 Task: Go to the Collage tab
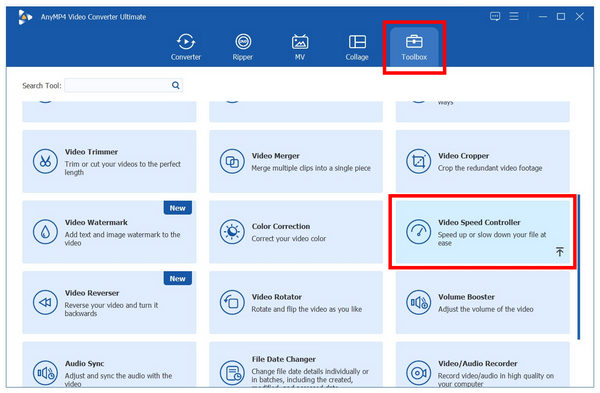click(357, 47)
